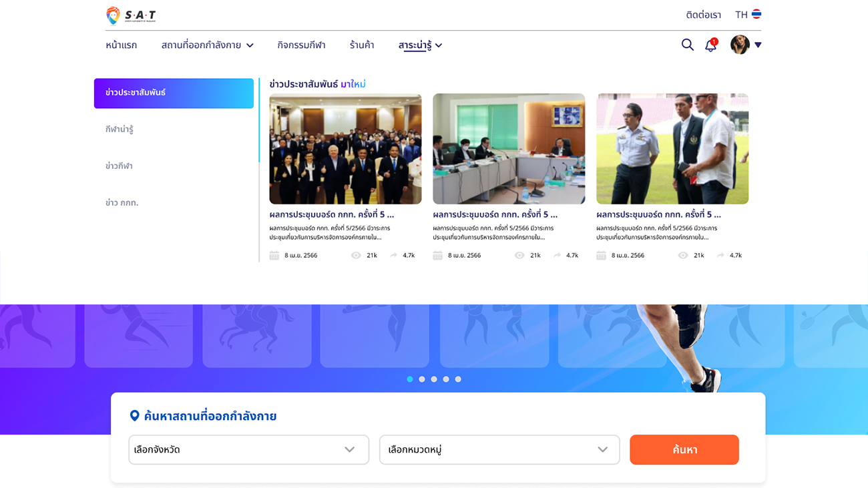This screenshot has width=868, height=488.
Task: Open the กิจกรรมกีฬา menu item
Action: click(301, 45)
